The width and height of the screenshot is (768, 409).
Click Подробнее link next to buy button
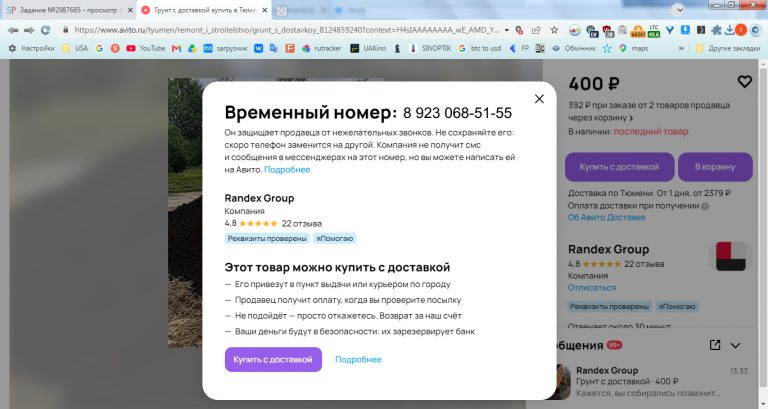point(358,360)
